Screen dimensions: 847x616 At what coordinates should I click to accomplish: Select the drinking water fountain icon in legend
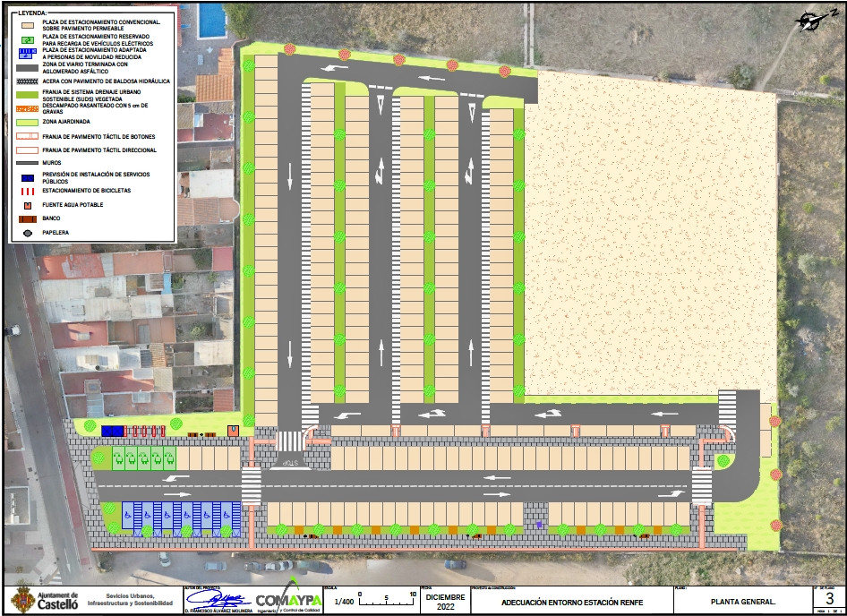coord(27,205)
